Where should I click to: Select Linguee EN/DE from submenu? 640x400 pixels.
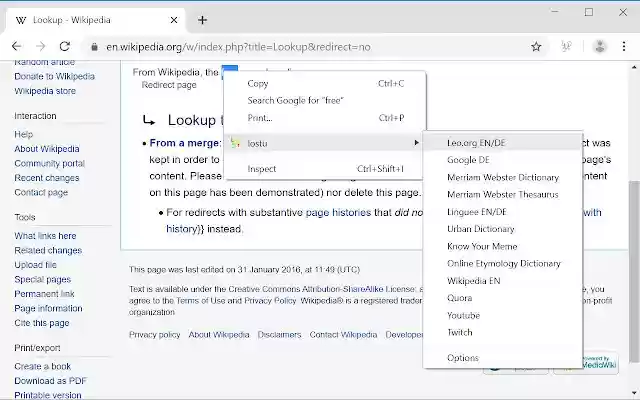(503, 212)
